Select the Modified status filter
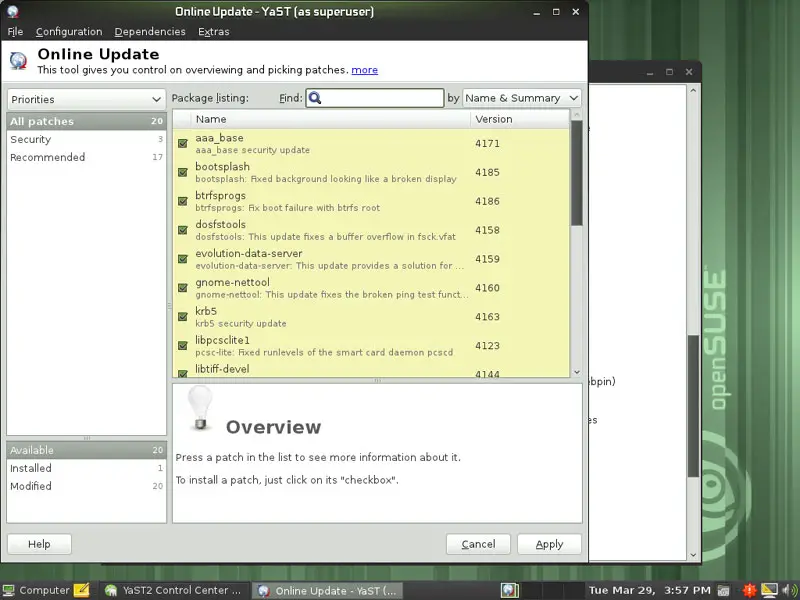The image size is (800, 600). (86, 486)
